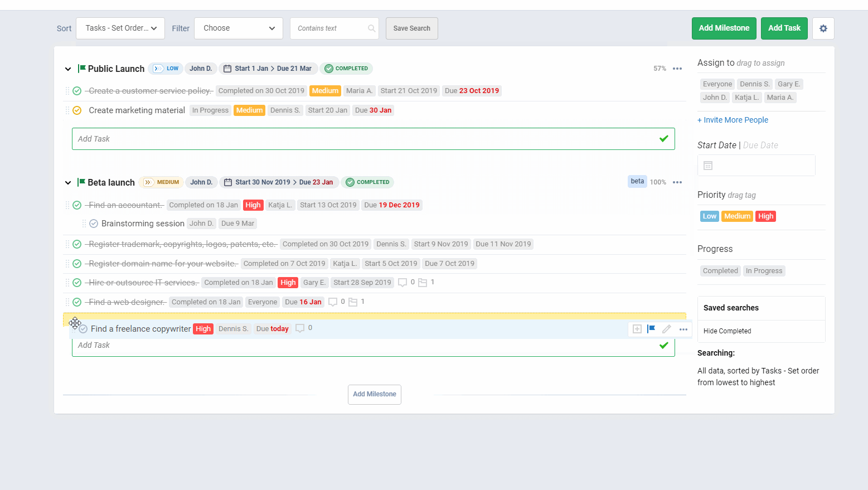Viewport: 868px width, 490px height.
Task: Convert freelance copywriter task to milestone flag
Action: tap(651, 329)
